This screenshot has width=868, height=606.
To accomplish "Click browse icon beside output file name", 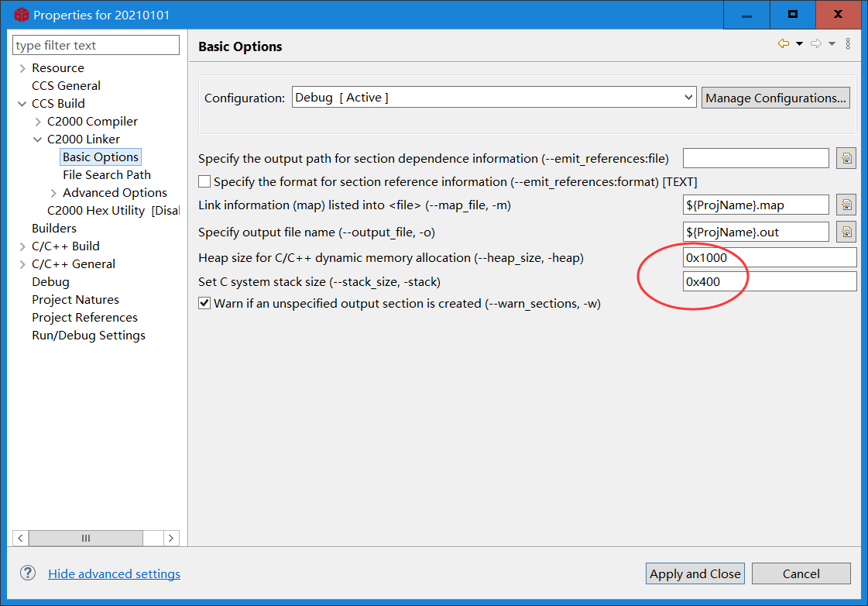I will coord(846,232).
